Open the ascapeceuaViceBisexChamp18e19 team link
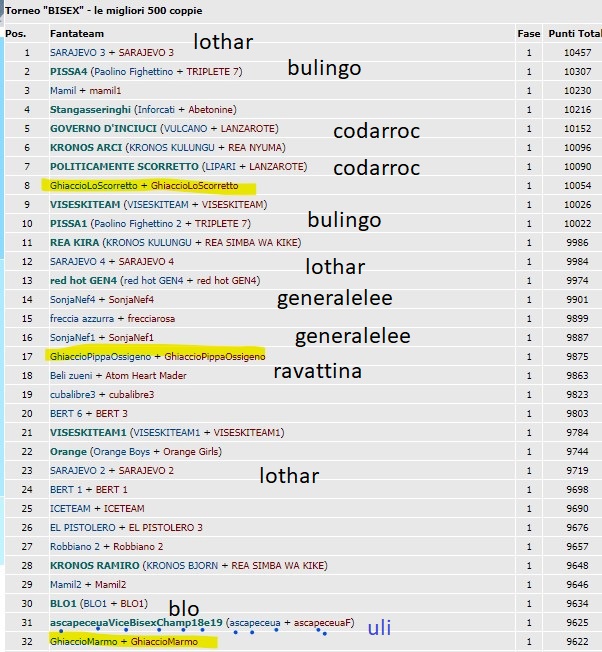The image size is (602, 652). [136, 622]
